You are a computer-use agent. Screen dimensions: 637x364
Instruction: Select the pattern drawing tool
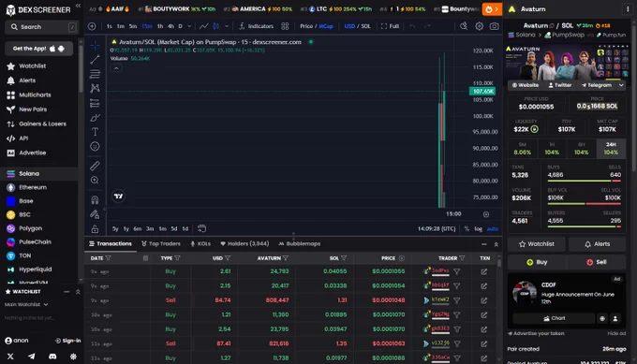point(95,88)
